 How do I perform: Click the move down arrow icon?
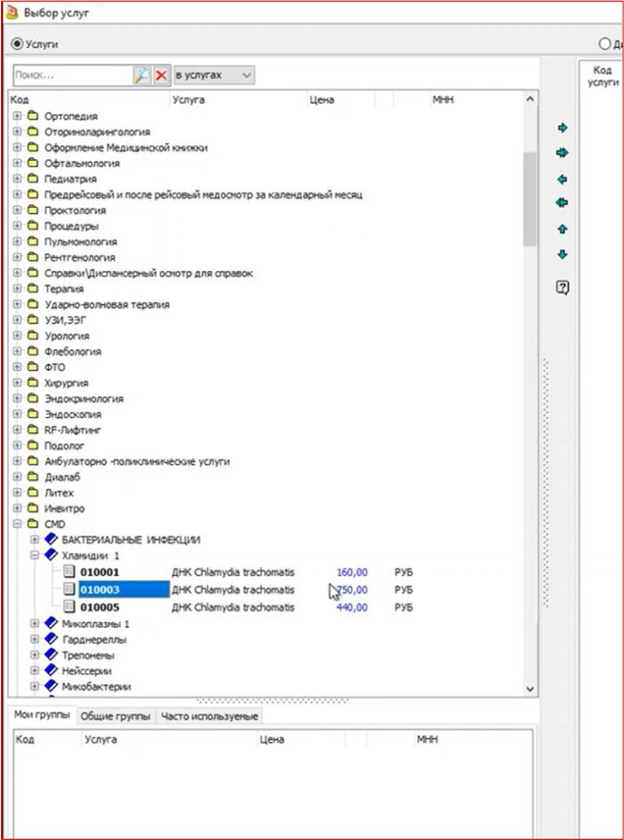pyautogui.click(x=562, y=255)
